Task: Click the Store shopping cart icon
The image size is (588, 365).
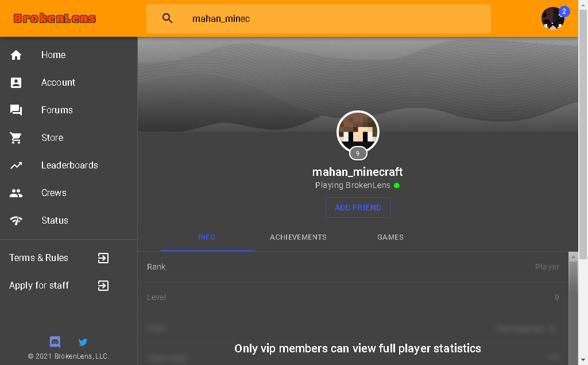Action: click(x=16, y=138)
